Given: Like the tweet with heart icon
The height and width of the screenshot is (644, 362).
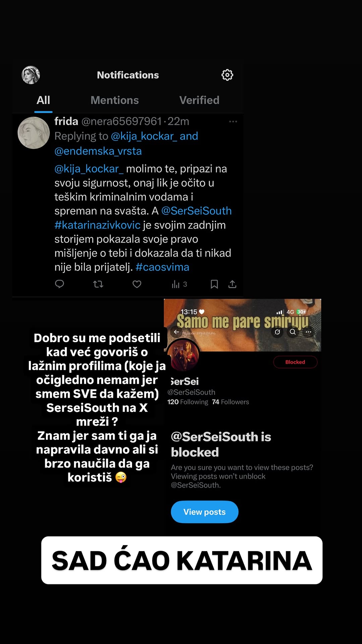Looking at the screenshot, I should click(x=137, y=284).
